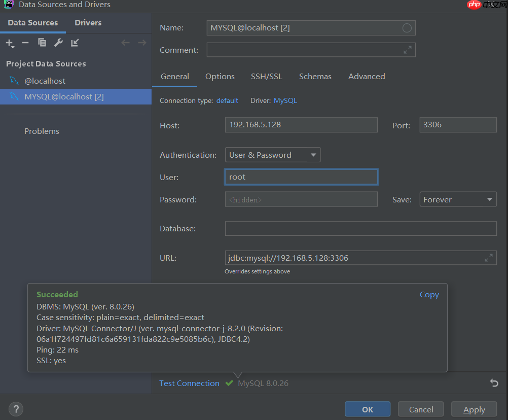Expand the Comment field
Screen dimensions: 508x420
[x=407, y=50]
